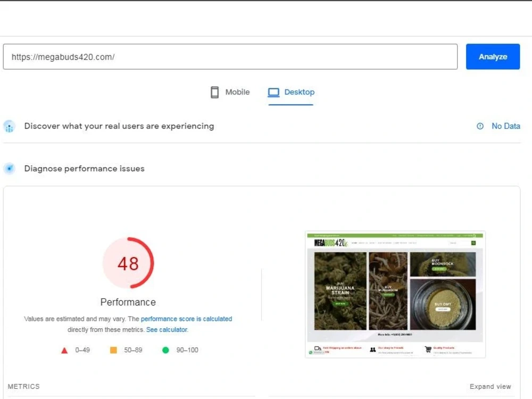Viewport: 532px width, 399px height.
Task: Click the '50–89' legend text
Action: coord(133,350)
